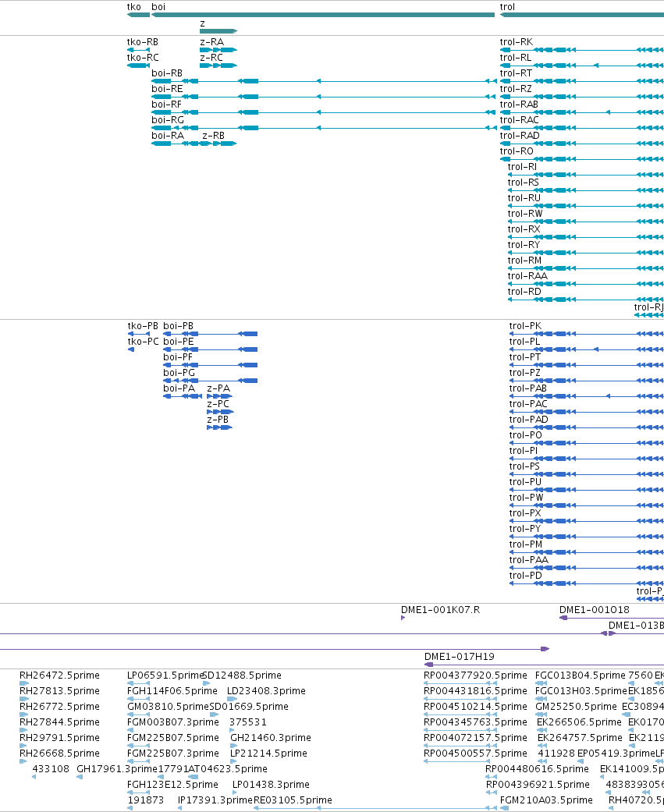The image size is (664, 812).
Task: Select the z-PB protein label
Action: click(x=218, y=419)
